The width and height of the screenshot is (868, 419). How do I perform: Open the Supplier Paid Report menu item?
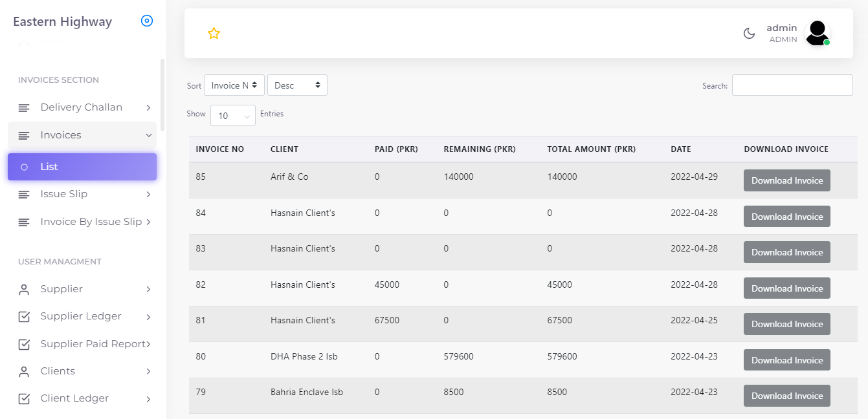(x=82, y=344)
